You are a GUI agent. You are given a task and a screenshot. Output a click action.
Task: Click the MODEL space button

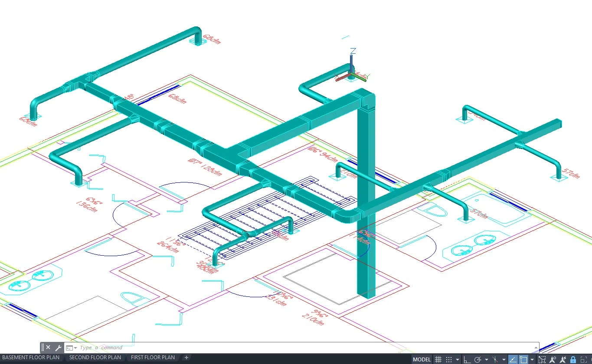click(x=422, y=360)
